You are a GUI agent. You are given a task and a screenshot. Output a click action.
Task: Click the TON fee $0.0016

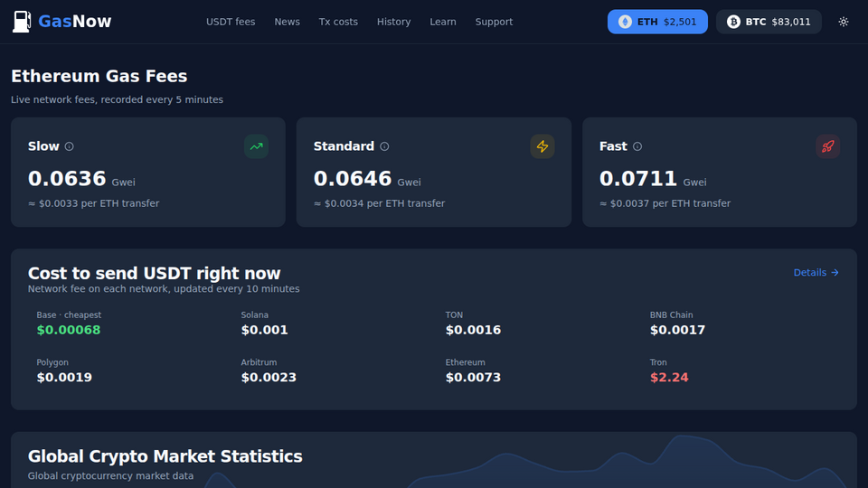click(x=473, y=330)
